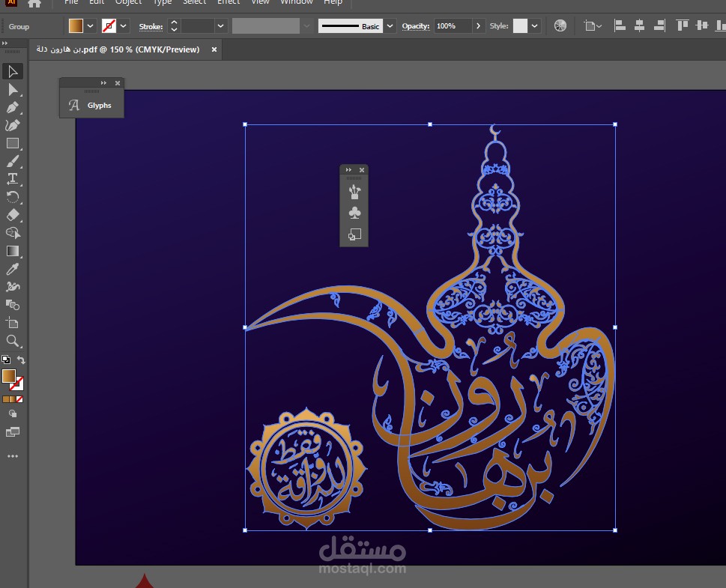Open the Drawing Modes icon
This screenshot has height=588, width=726.
13,414
